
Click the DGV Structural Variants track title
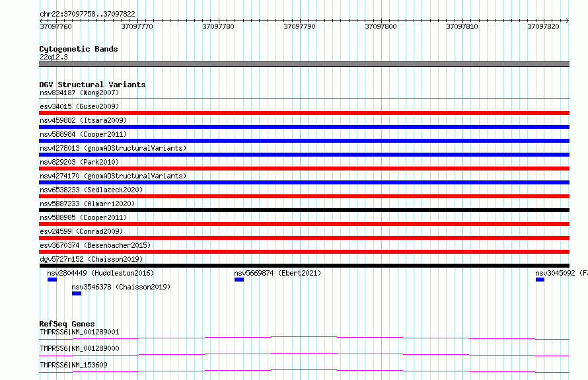(x=92, y=85)
